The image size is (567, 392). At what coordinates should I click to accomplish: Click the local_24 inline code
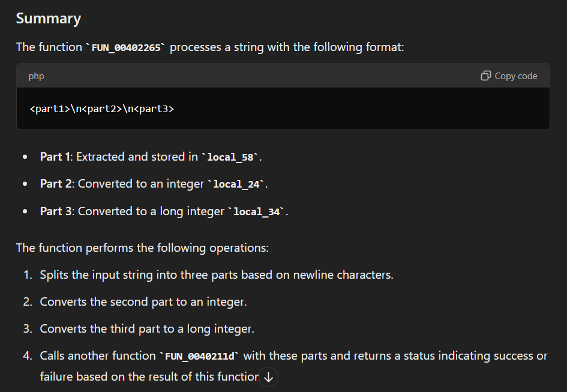[x=237, y=184]
